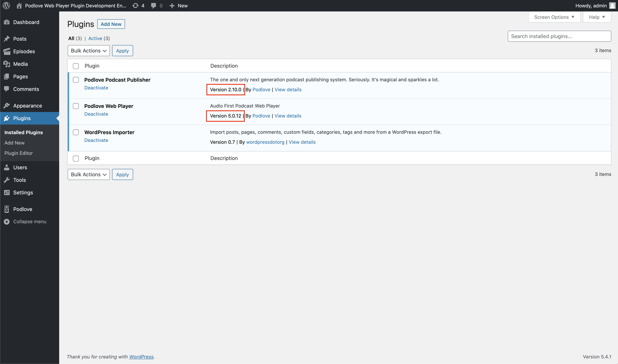618x364 pixels.
Task: Click the Posts pin icon
Action: (x=7, y=39)
